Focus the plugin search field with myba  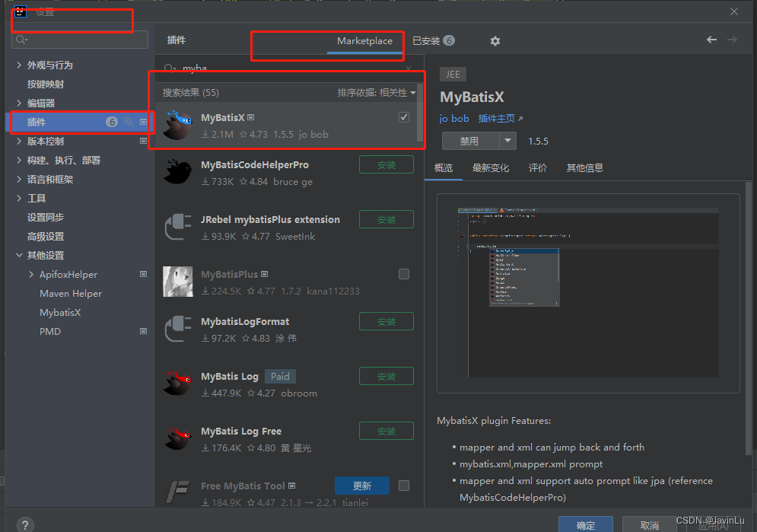pos(290,68)
